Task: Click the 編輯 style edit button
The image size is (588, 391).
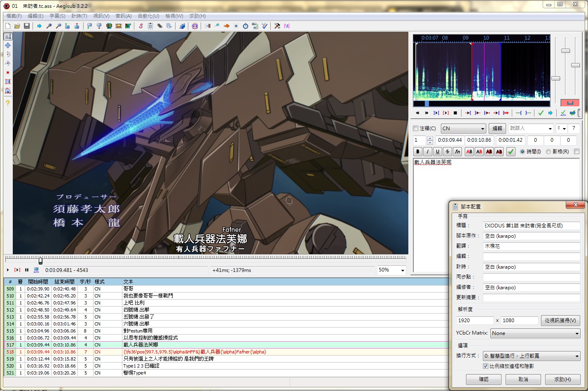Action: [x=497, y=129]
